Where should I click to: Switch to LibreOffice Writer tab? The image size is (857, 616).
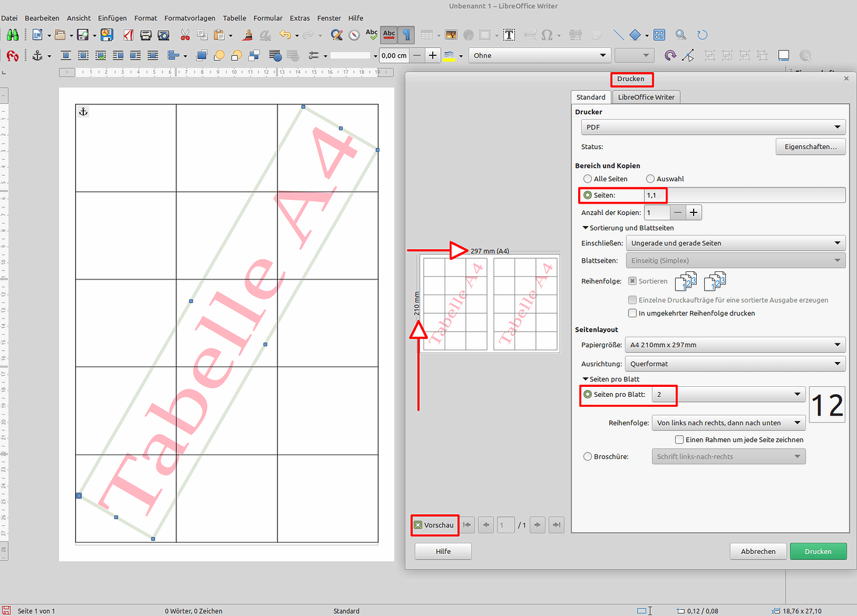click(646, 97)
